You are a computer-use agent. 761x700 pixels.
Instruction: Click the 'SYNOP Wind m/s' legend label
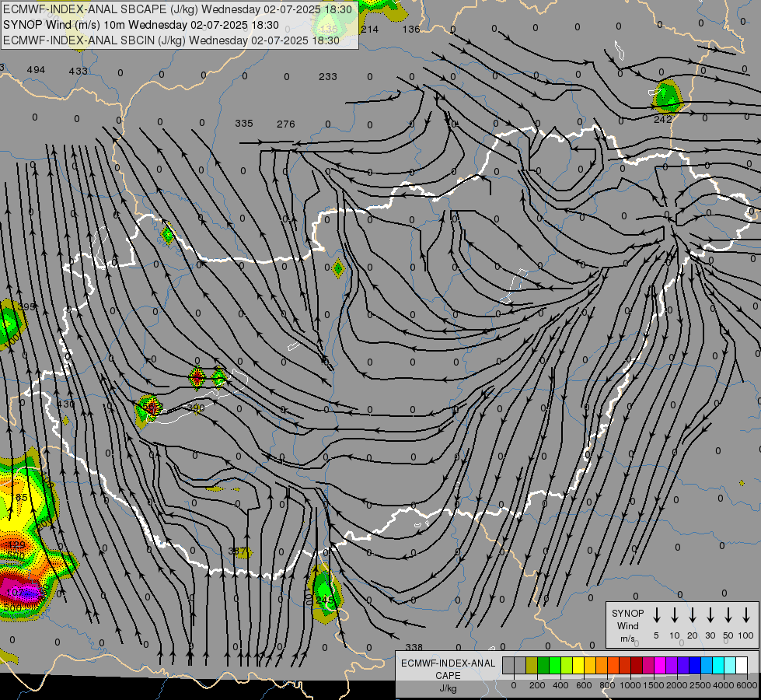tap(627, 626)
